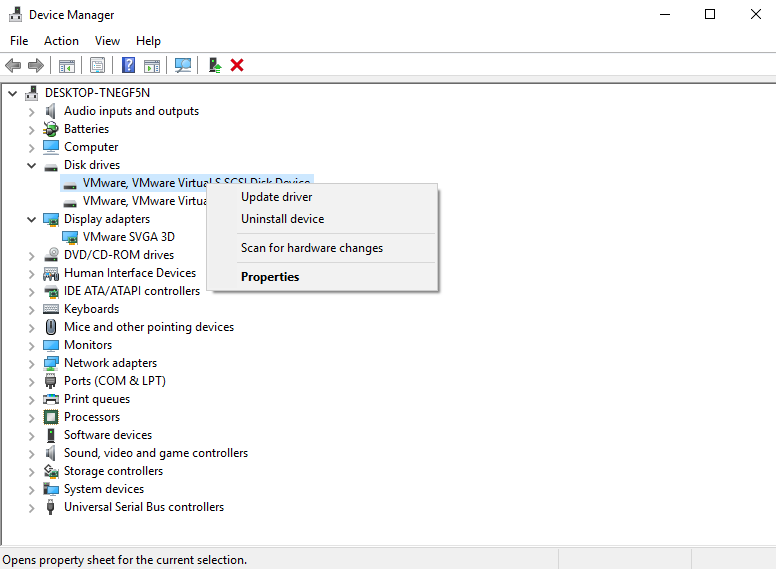Click Show/Hide Console Tree toolbar icon
Screen dimensions: 776x569
pyautogui.click(x=66, y=65)
